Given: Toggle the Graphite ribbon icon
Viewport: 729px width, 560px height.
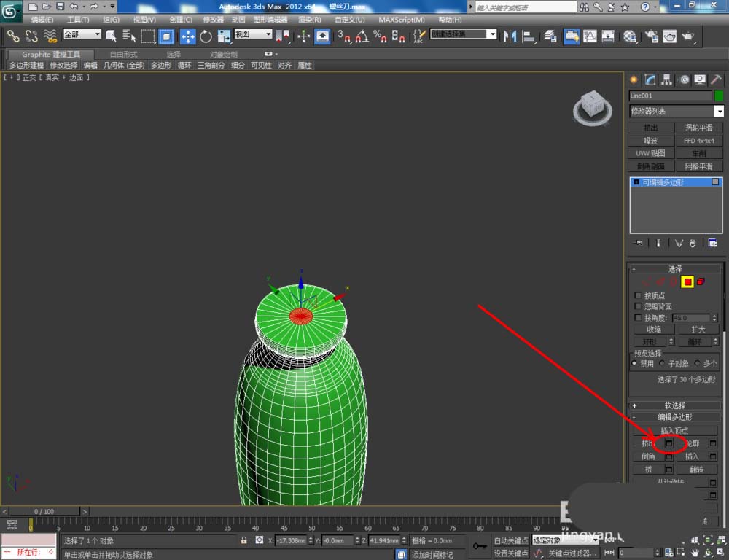Looking at the screenshot, I should [572, 36].
